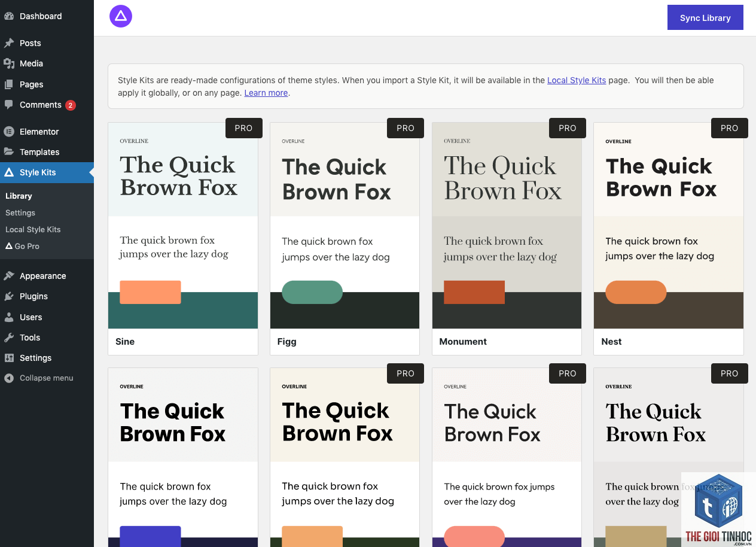Click the Collapse menu arrow icon
The height and width of the screenshot is (547, 756).
click(9, 378)
